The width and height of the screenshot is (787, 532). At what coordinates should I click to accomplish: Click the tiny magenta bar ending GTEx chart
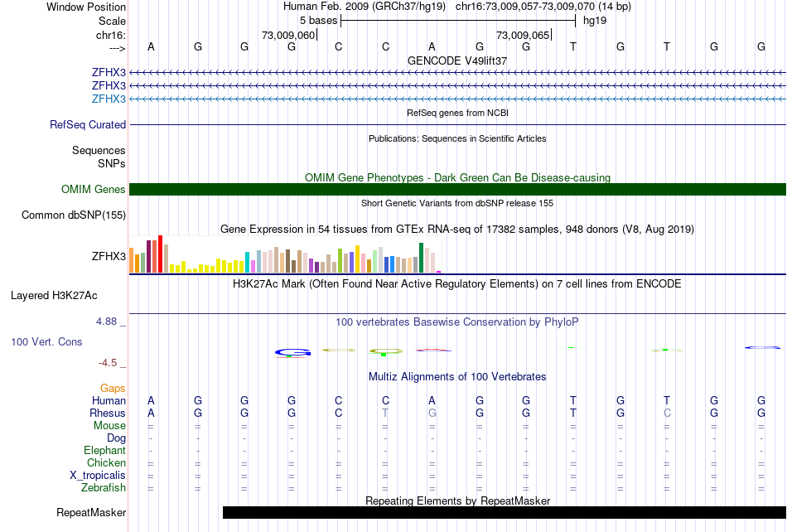[439, 272]
